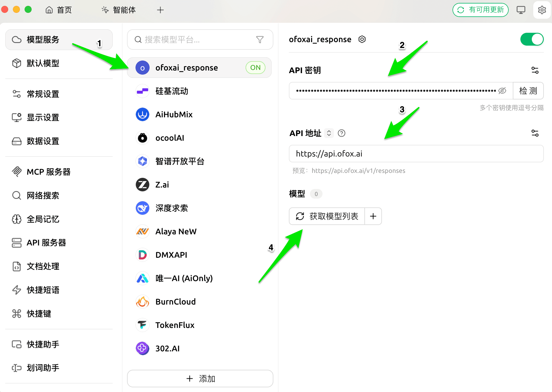Click the 搜索模型平台 search field

[200, 39]
